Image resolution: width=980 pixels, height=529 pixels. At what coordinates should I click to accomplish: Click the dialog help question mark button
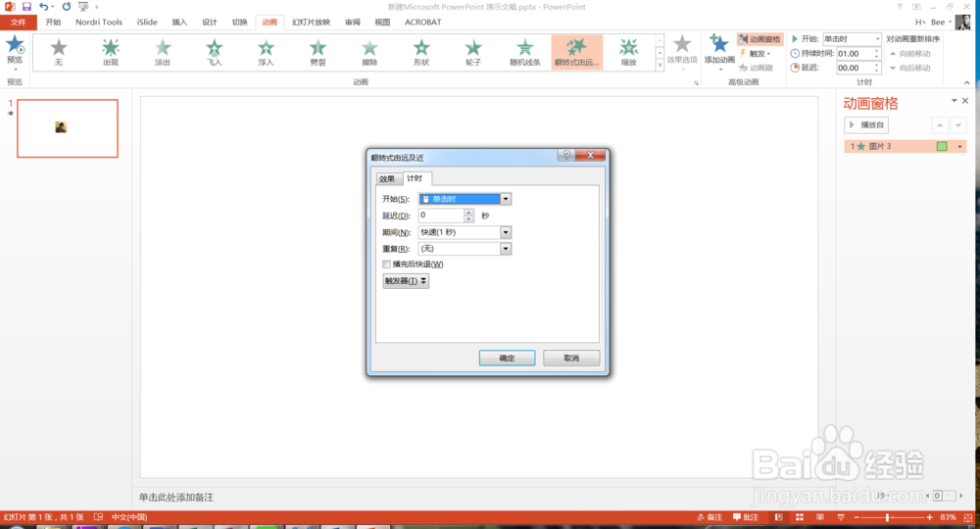[566, 155]
